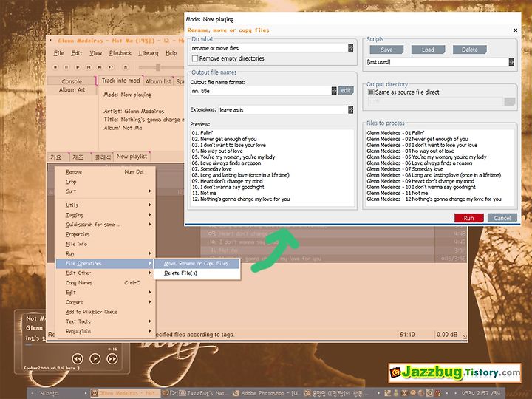Click the Random playback toolbar icon
The width and height of the screenshot is (532, 399).
[x=111, y=67]
